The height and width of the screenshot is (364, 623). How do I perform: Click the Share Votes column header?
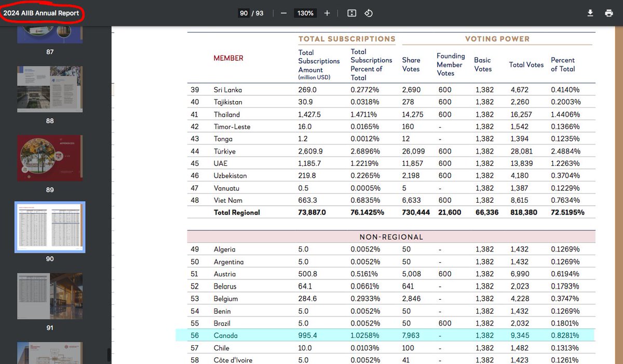[x=411, y=64]
